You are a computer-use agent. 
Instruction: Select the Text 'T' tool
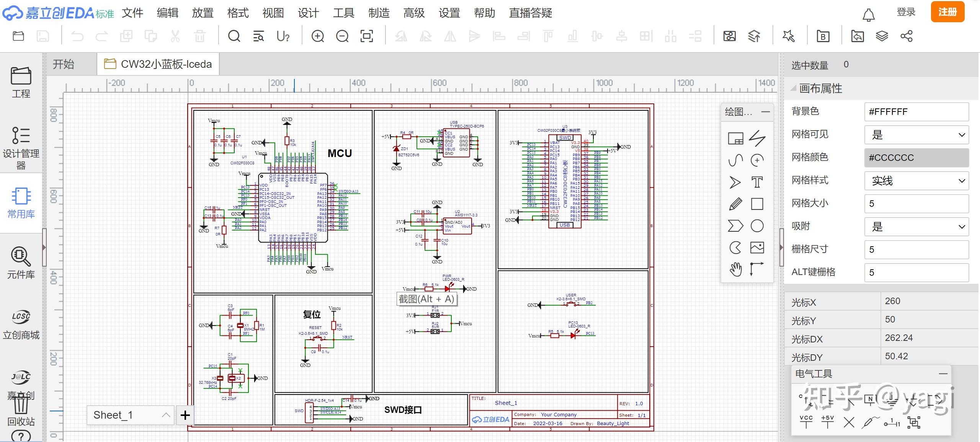point(757,182)
